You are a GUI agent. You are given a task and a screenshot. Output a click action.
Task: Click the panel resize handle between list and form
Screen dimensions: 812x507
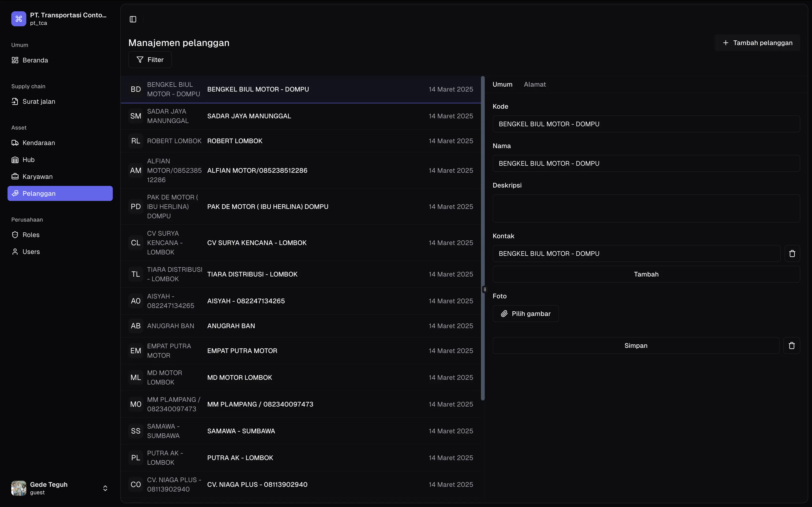point(484,289)
